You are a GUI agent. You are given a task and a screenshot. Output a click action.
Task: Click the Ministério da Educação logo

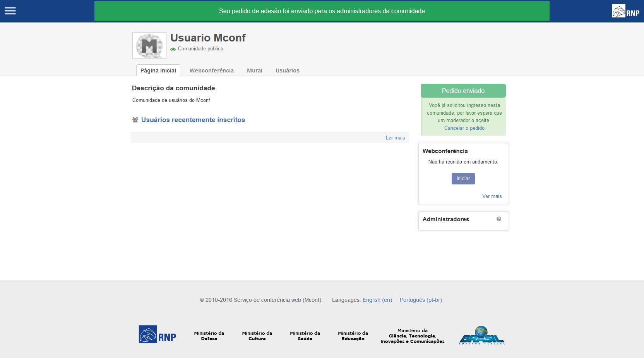coord(353,336)
